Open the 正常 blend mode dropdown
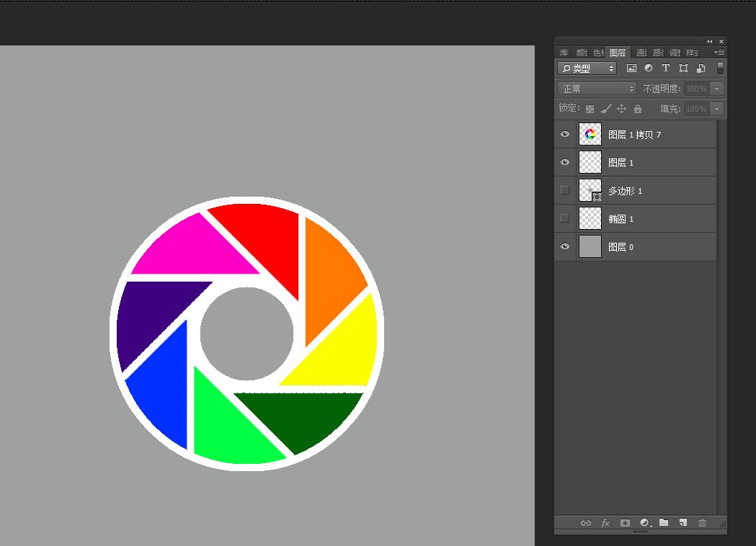 click(x=597, y=89)
